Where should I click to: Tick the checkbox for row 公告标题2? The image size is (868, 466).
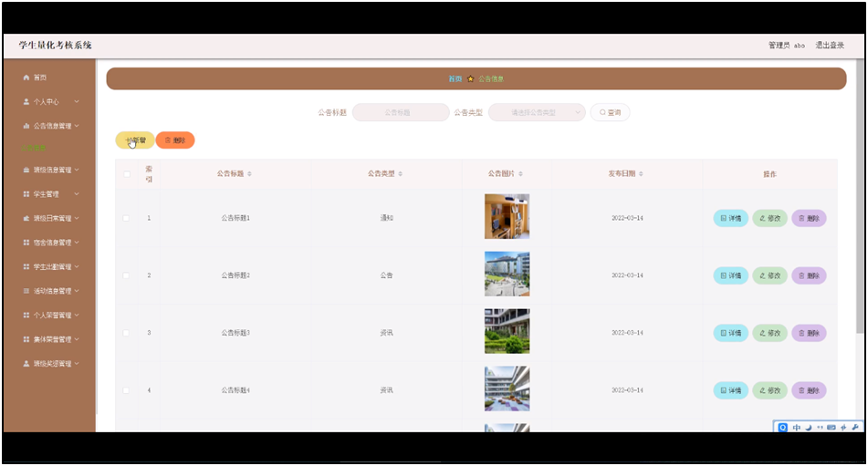click(x=126, y=275)
